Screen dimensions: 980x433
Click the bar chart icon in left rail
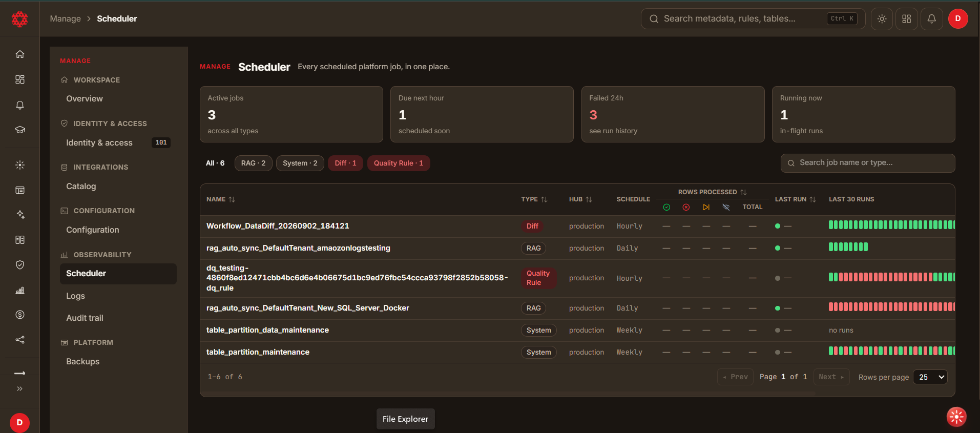tap(20, 291)
